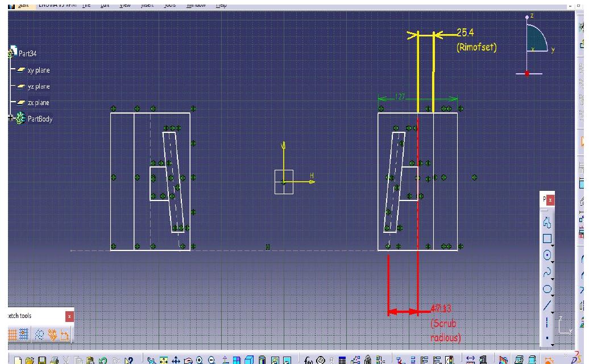Open the Formula f(x) tool

point(308,361)
